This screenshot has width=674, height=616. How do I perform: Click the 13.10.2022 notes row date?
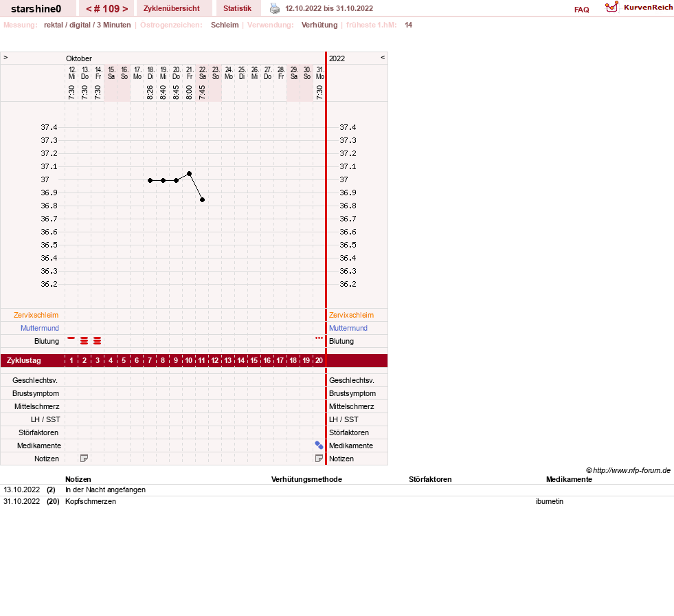(x=21, y=489)
